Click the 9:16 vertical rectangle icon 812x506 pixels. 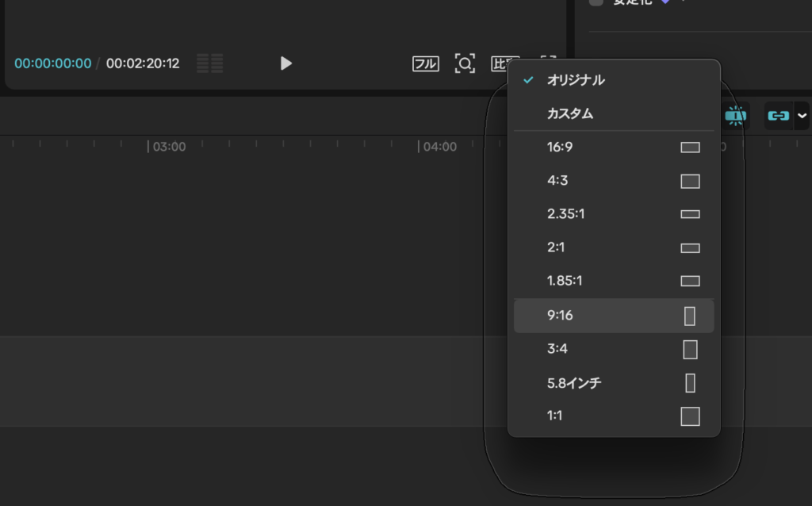690,316
